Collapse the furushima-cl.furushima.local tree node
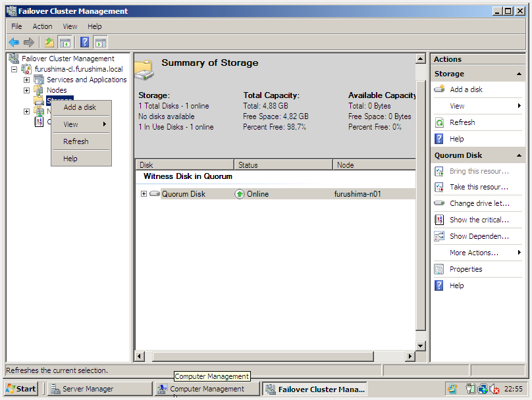 pyautogui.click(x=14, y=69)
